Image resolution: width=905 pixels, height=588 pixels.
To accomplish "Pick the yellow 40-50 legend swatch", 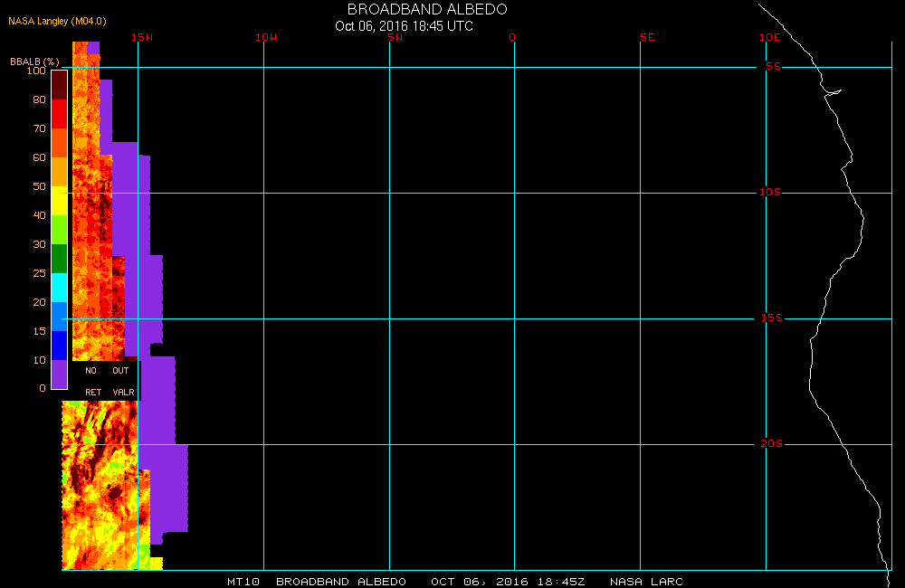I will 60,201.
